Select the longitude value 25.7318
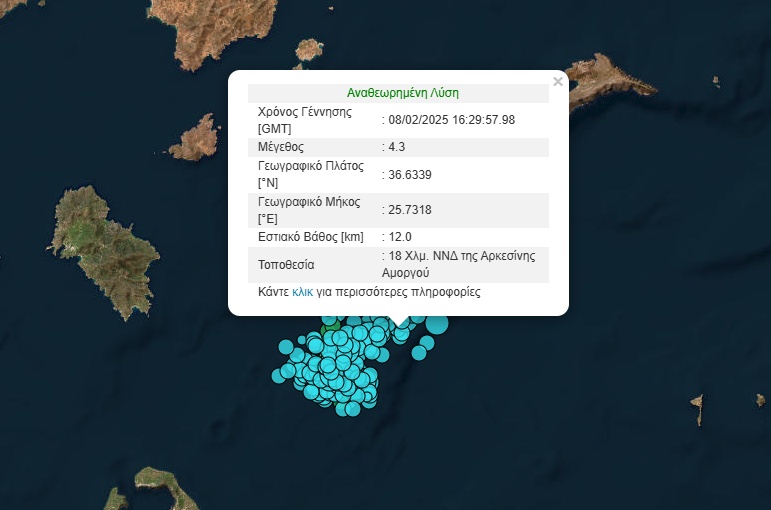Image resolution: width=771 pixels, height=510 pixels. [410, 210]
